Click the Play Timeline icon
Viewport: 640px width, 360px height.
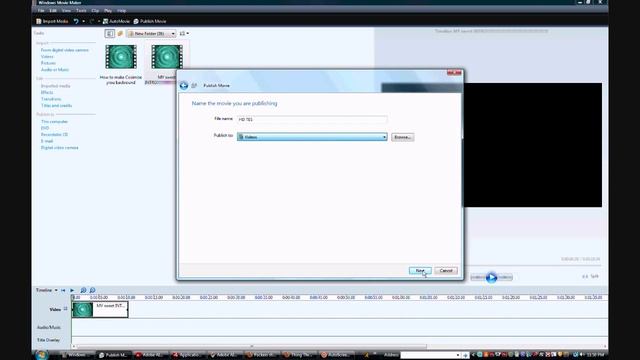pos(72,290)
